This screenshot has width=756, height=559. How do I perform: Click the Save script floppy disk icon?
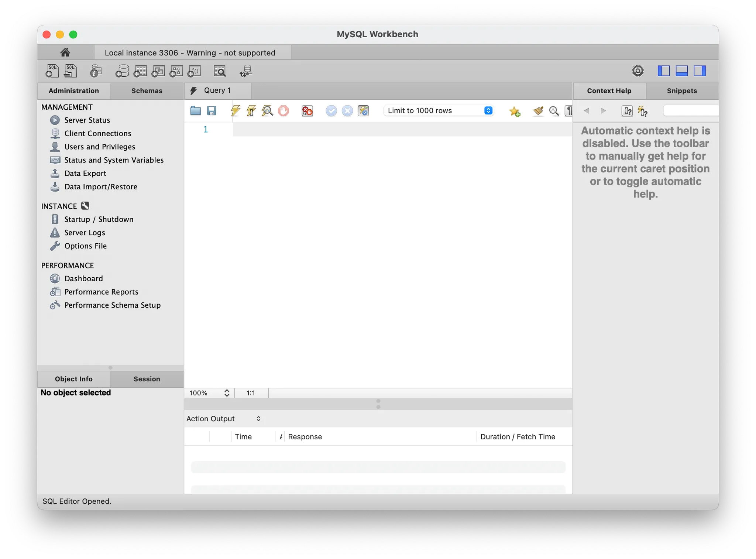coord(212,111)
